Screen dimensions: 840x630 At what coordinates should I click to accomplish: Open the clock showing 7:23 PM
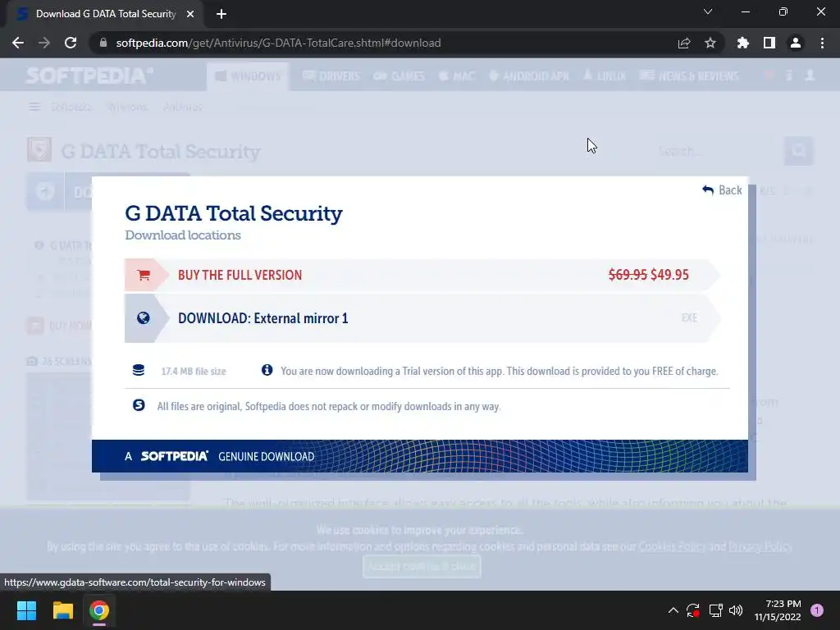pyautogui.click(x=778, y=610)
